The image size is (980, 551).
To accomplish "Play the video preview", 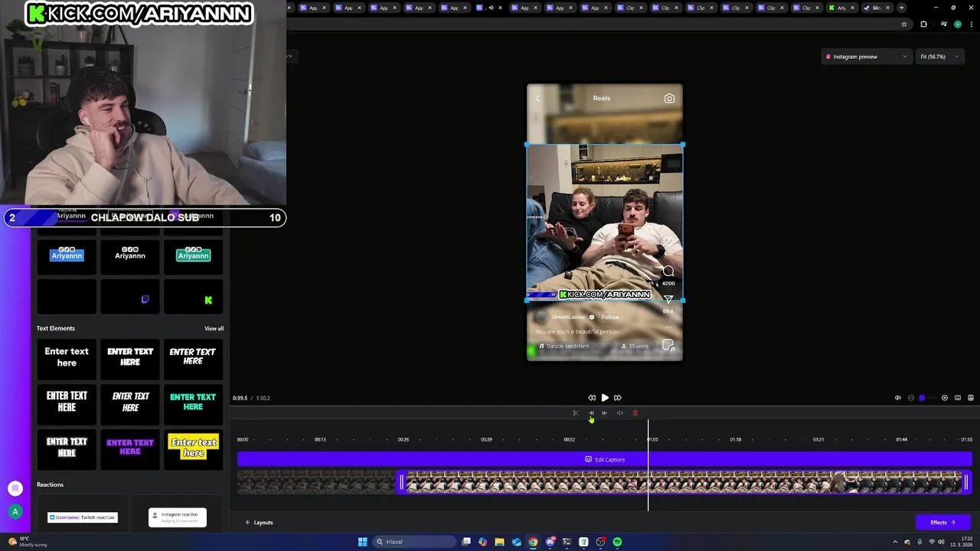I will (605, 398).
